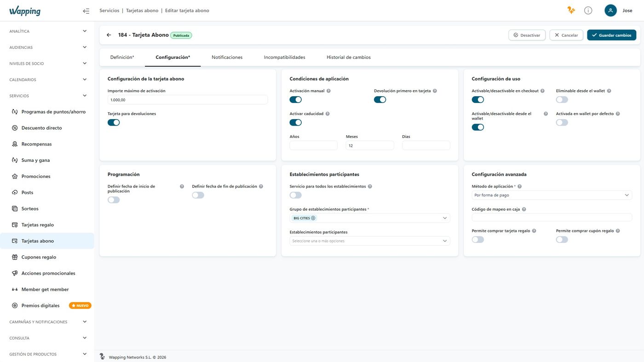Show help for Servicio para todos los establecimientos
The image size is (644, 362).
[x=370, y=187]
